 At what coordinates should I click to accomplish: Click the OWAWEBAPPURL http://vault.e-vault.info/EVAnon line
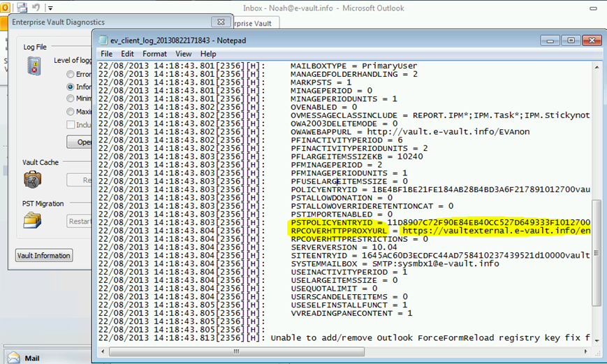(x=410, y=131)
